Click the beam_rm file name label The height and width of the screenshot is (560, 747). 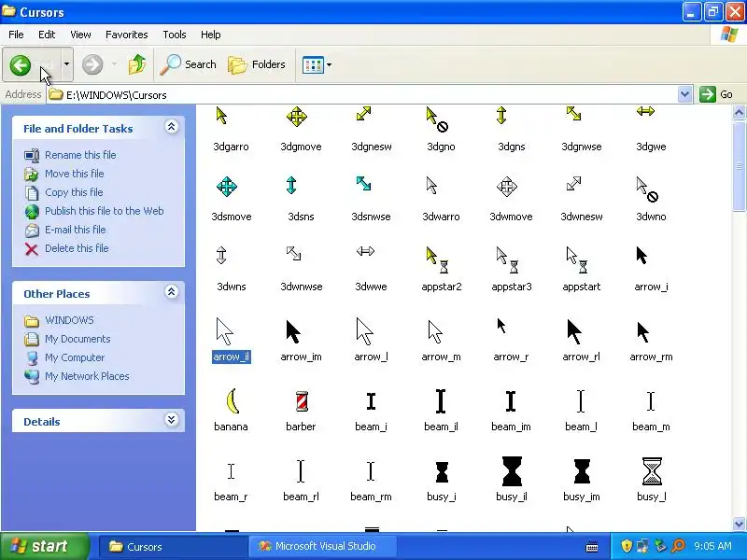pyautogui.click(x=371, y=497)
